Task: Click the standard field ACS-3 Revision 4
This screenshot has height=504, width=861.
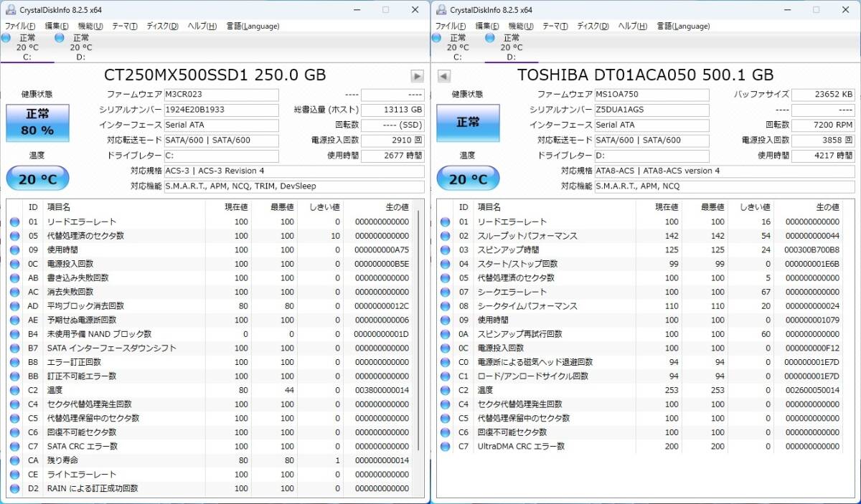Action: pos(294,171)
